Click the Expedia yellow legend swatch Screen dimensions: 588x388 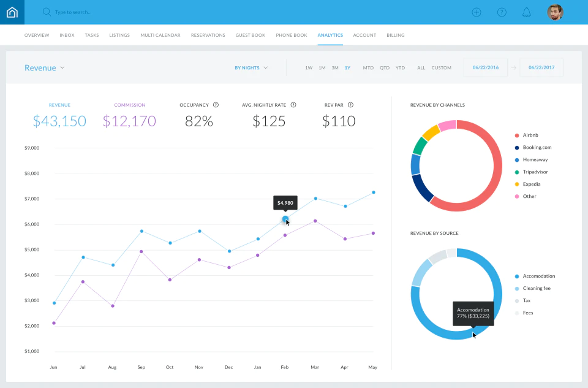517,184
